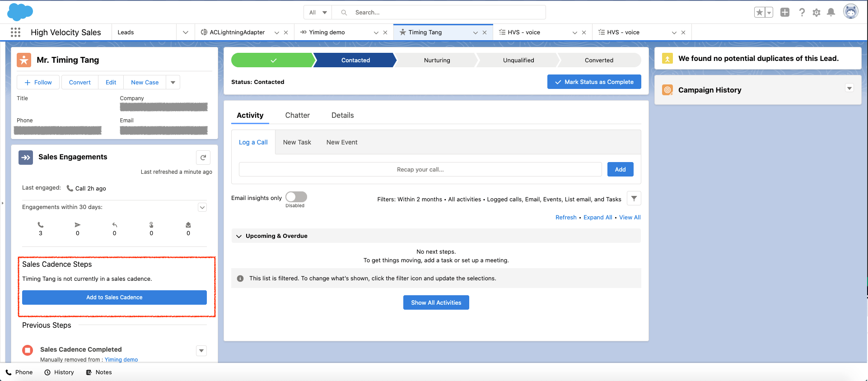Image resolution: width=868 pixels, height=381 pixels.
Task: Click Mark Status as Complete
Action: [x=594, y=82]
